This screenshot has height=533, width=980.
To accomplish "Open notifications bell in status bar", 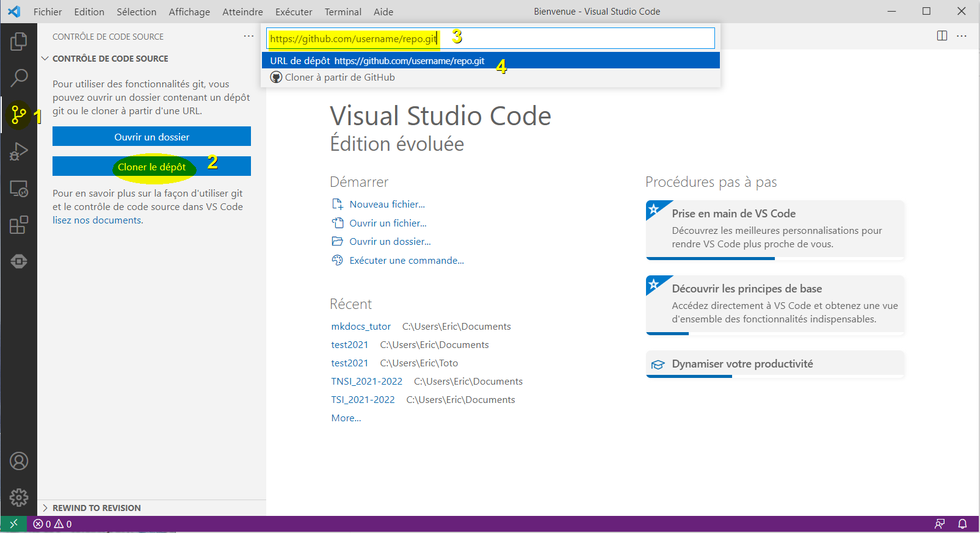I will point(962,524).
